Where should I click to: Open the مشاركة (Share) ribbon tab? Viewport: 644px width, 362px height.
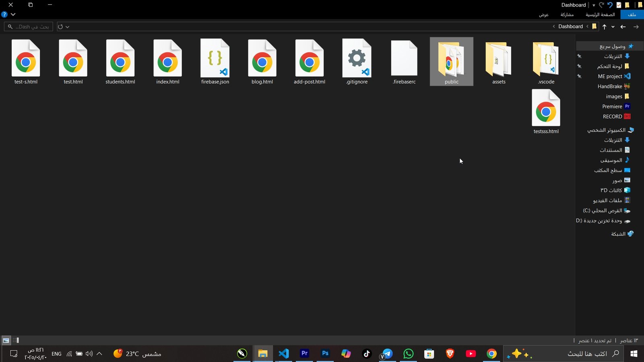click(567, 14)
